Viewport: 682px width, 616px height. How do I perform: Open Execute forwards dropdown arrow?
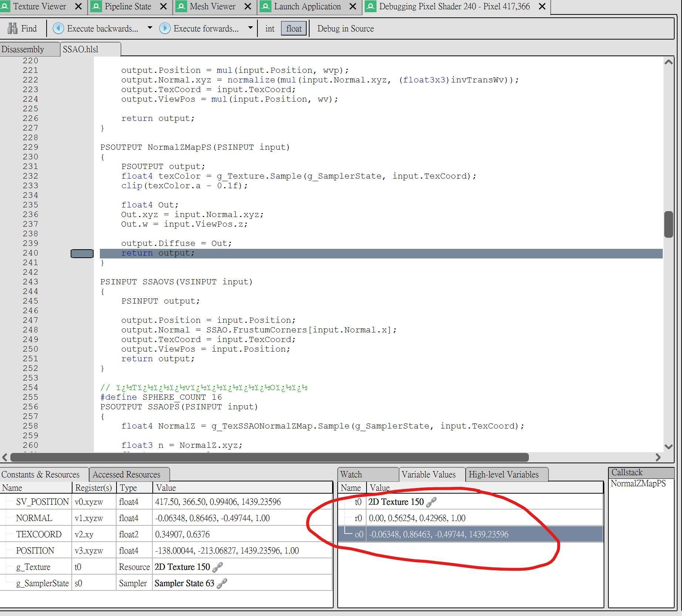click(250, 28)
